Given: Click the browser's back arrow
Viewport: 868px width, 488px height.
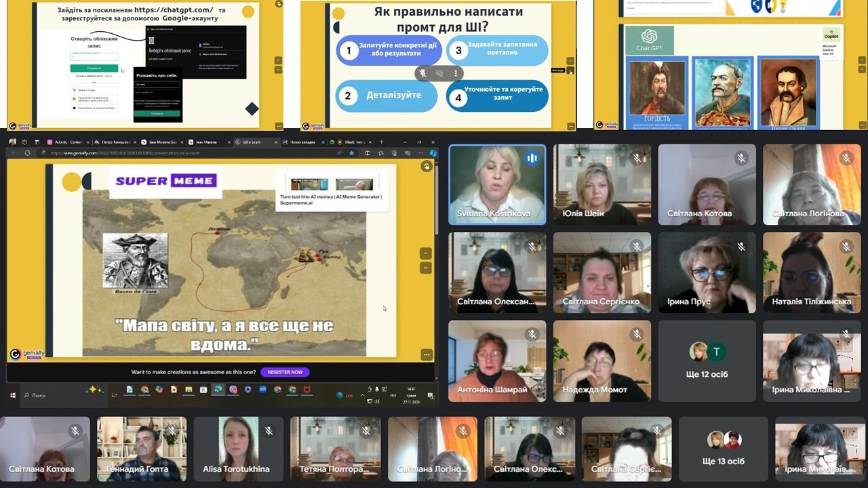Looking at the screenshot, I should click(14, 153).
